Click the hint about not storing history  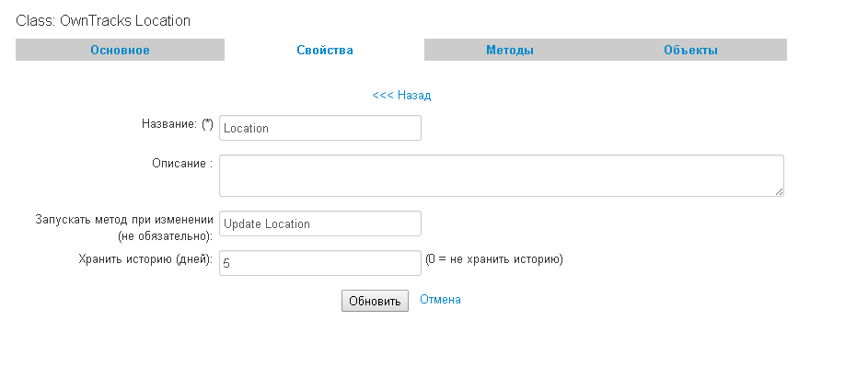click(x=493, y=259)
